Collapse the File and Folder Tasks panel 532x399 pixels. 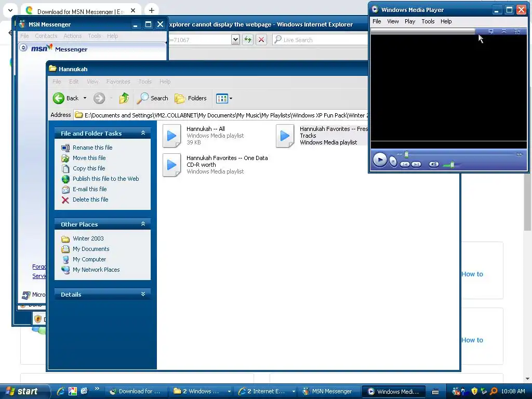[143, 133]
